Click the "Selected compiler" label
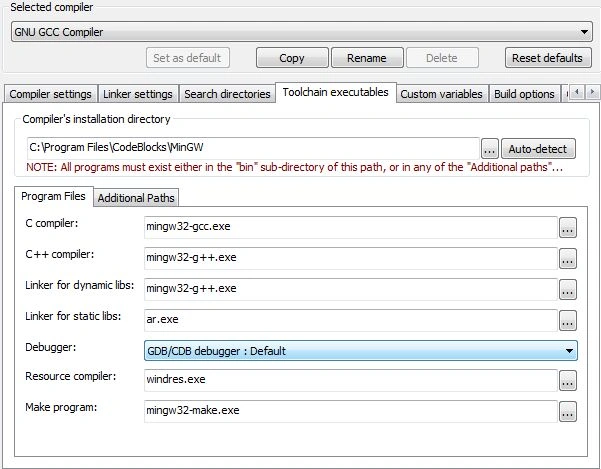The width and height of the screenshot is (601, 469). tap(51, 7)
